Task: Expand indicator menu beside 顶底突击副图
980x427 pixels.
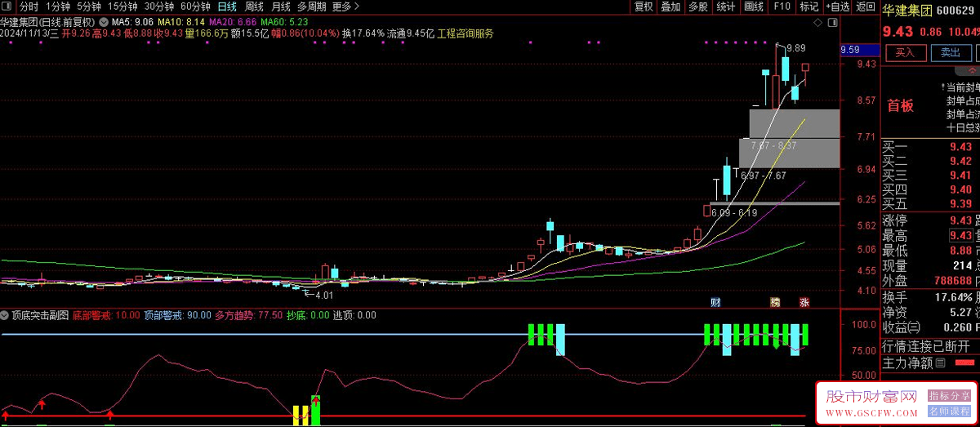Action: [5, 314]
